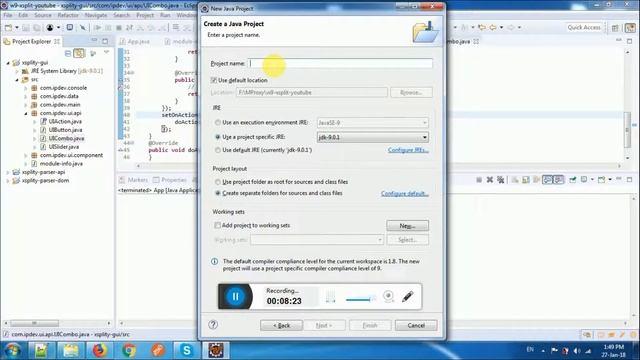
Task: Open the Edit menu in Eclipse
Action: 23,15
